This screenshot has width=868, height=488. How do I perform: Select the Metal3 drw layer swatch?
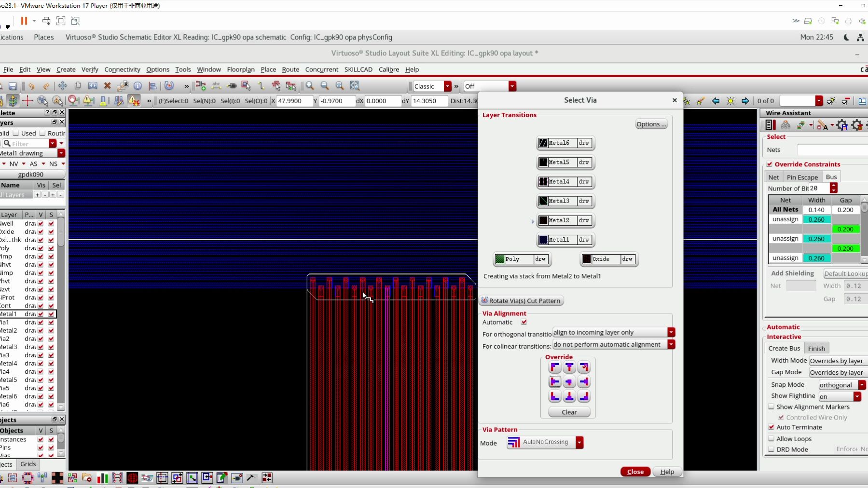tap(565, 201)
